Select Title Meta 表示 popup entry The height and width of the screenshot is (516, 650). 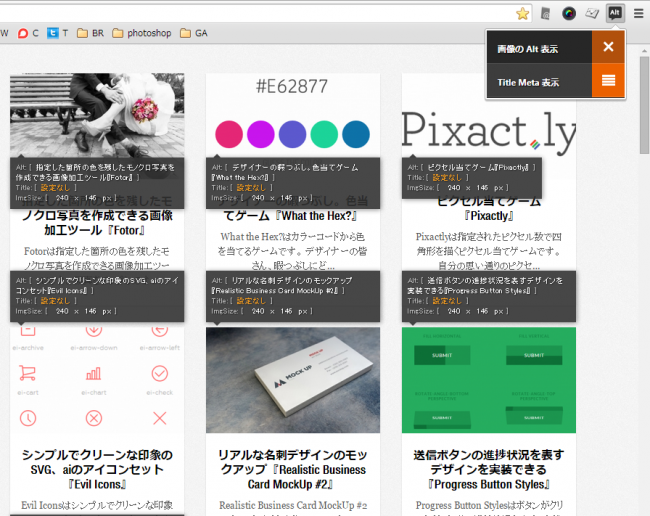[539, 81]
